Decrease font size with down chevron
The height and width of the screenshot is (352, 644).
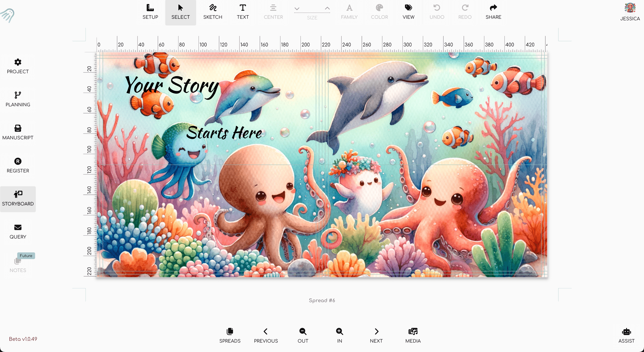pyautogui.click(x=297, y=9)
